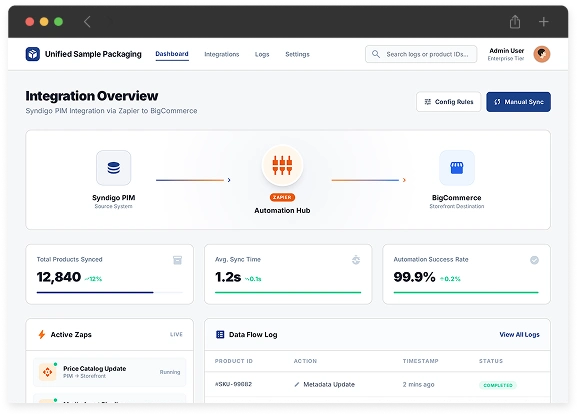
Task: Click the Integration Overview heading
Action: (x=92, y=96)
